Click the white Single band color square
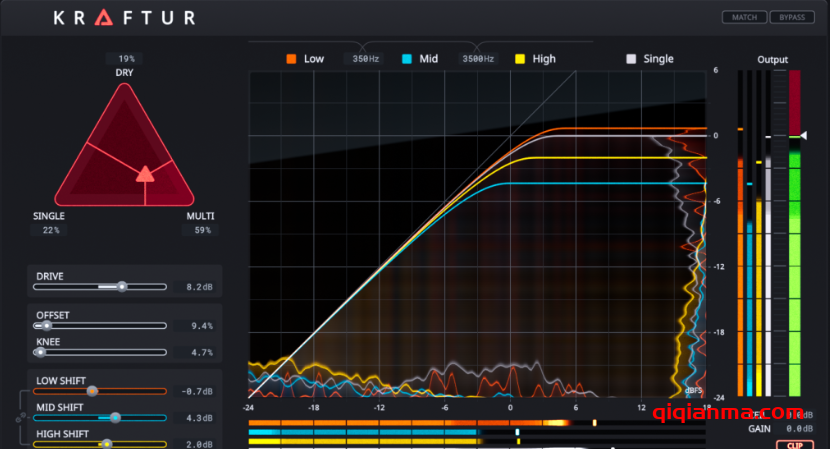Image resolution: width=830 pixels, height=449 pixels. [x=631, y=59]
